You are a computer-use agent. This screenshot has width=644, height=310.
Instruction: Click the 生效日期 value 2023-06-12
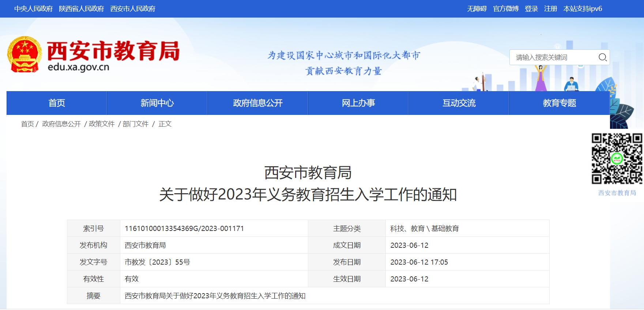[409, 279]
